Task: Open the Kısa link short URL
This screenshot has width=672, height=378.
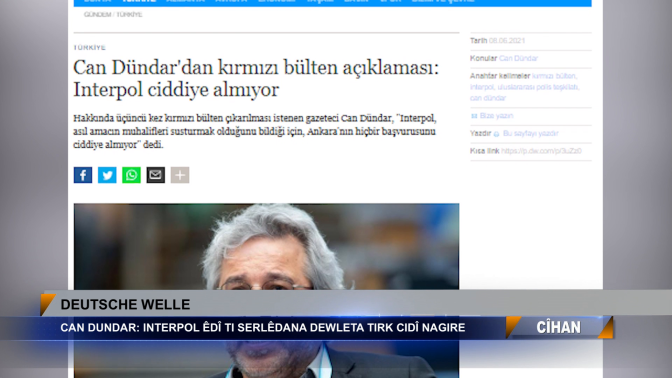Action: 541,151
